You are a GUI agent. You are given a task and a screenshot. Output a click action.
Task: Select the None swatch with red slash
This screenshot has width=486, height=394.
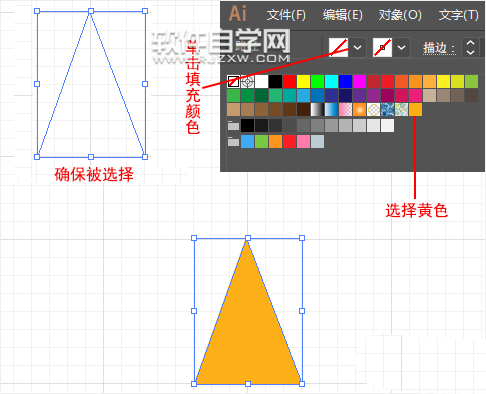(x=233, y=81)
